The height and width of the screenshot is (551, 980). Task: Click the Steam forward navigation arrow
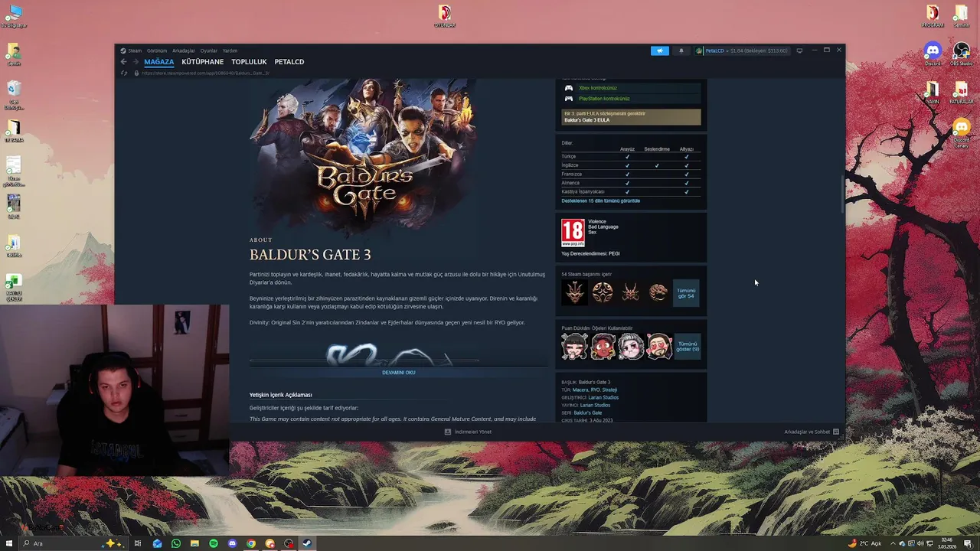pyautogui.click(x=136, y=62)
